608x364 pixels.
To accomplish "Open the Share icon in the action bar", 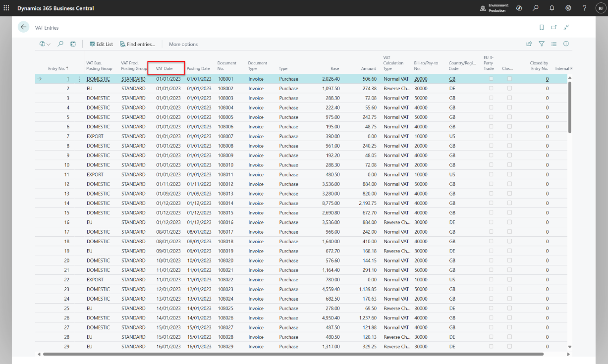I will pyautogui.click(x=529, y=44).
